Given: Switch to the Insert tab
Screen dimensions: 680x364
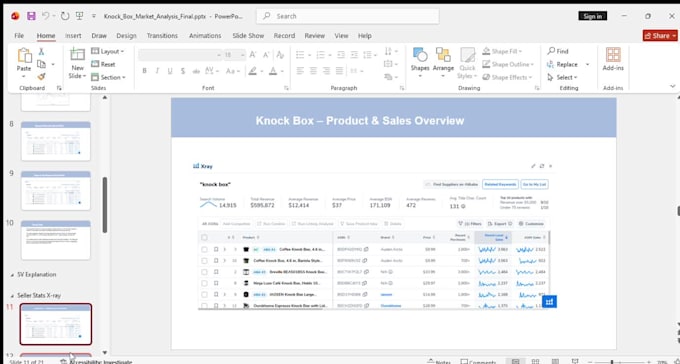Looking at the screenshot, I should coord(73,36).
